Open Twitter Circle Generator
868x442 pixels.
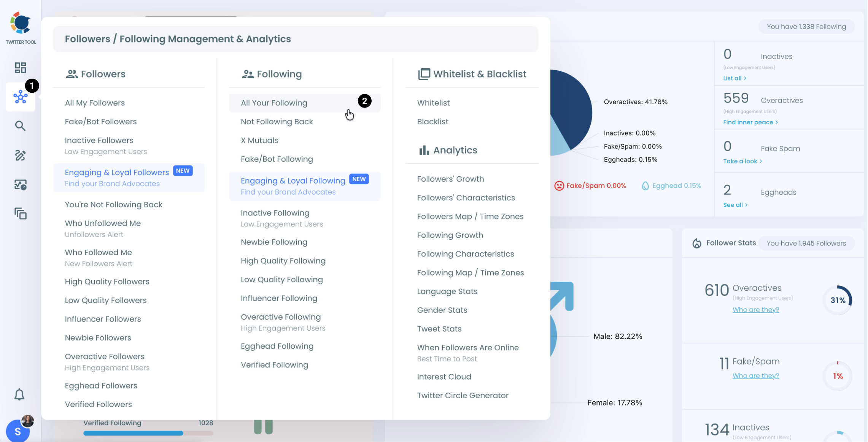(x=463, y=396)
